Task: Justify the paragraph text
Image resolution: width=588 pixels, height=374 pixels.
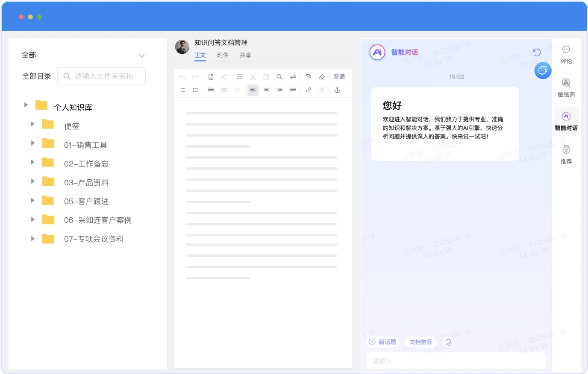Action: click(x=293, y=90)
